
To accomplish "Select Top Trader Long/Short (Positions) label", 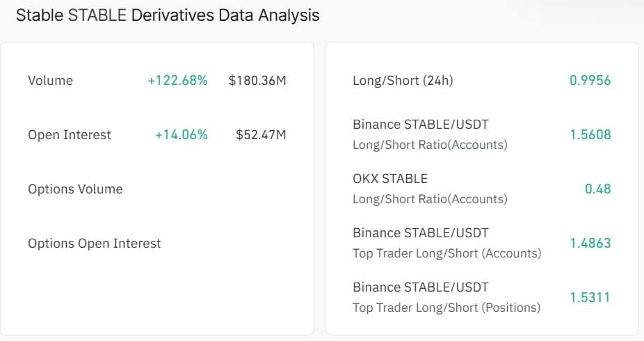I will (x=446, y=308).
